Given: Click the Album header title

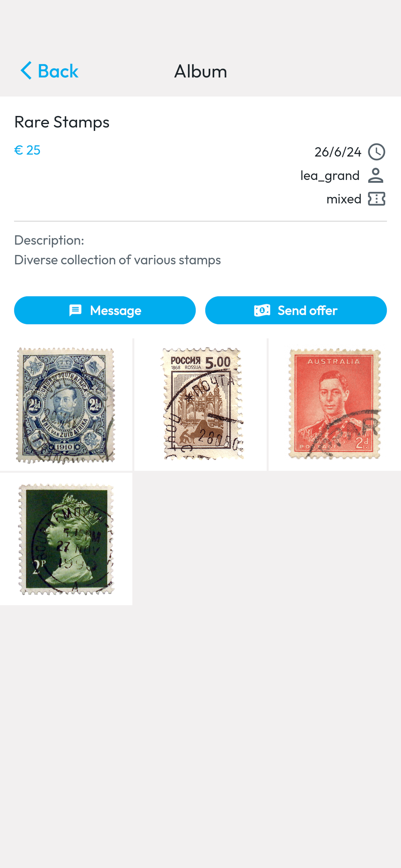Looking at the screenshot, I should pos(201,71).
